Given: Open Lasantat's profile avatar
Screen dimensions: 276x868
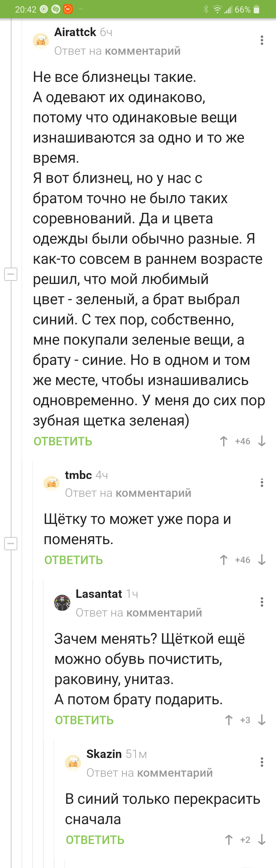Looking at the screenshot, I should coord(62,603).
